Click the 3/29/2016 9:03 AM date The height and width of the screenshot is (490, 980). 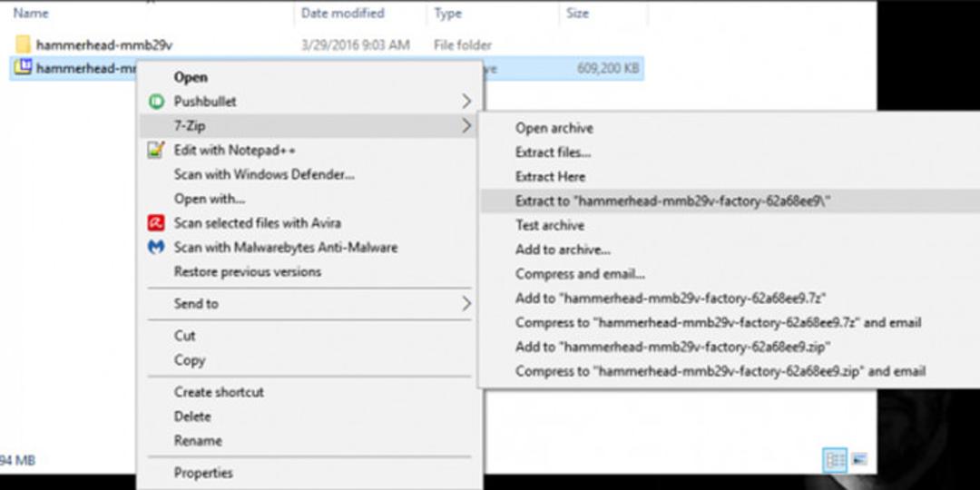[355, 45]
